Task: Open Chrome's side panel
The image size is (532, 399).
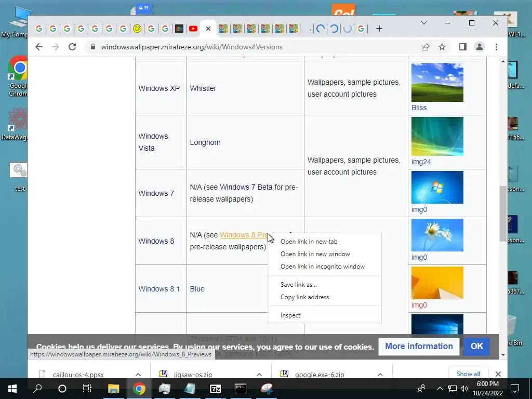Action: [463, 47]
